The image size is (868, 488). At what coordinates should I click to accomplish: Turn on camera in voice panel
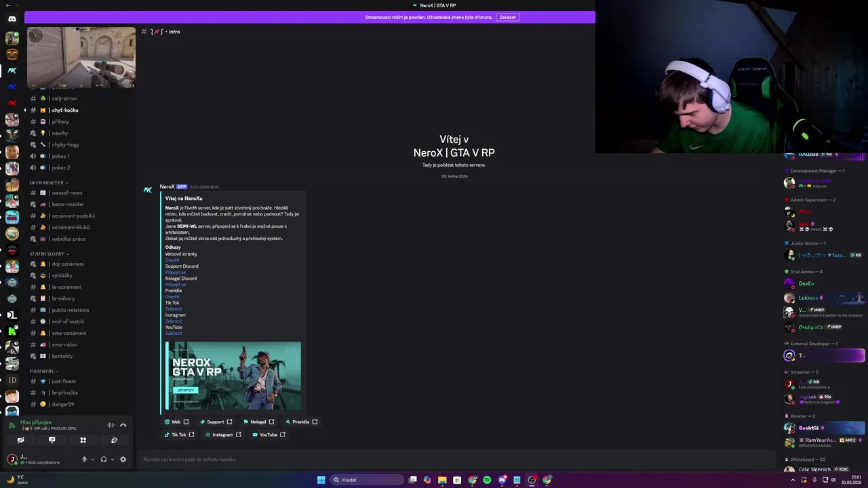[x=21, y=440]
